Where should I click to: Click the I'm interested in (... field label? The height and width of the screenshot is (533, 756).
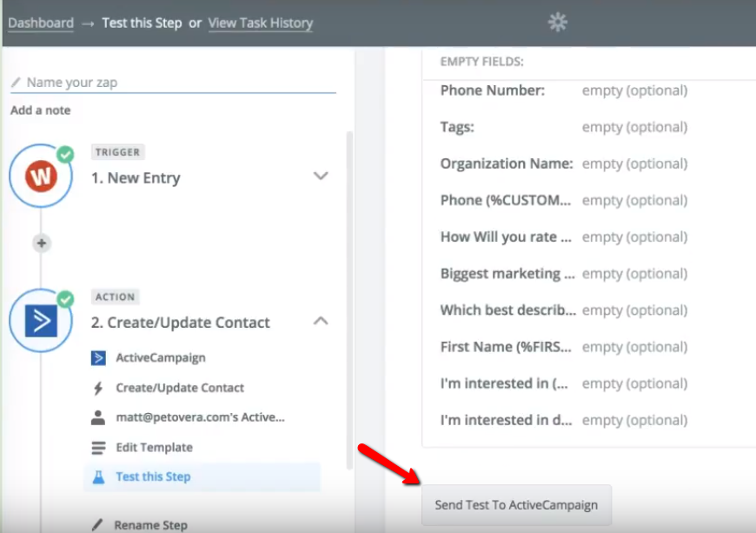click(504, 383)
